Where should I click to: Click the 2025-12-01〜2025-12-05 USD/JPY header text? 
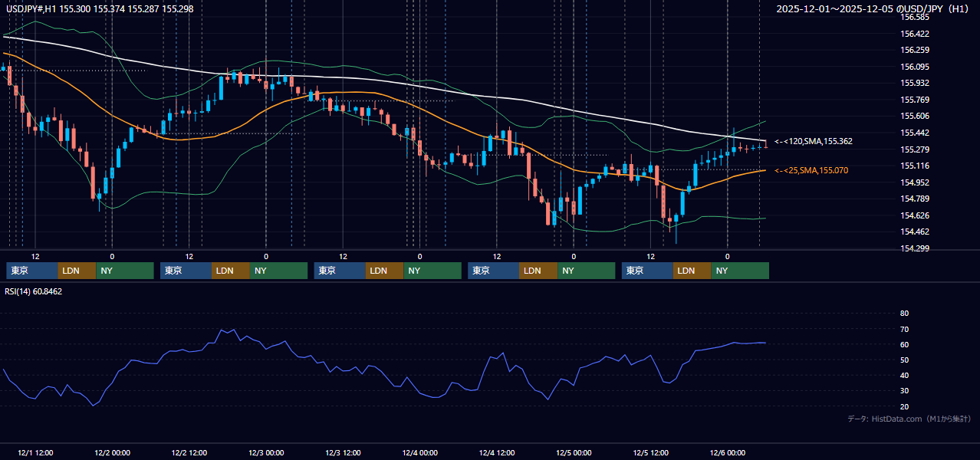coord(873,8)
